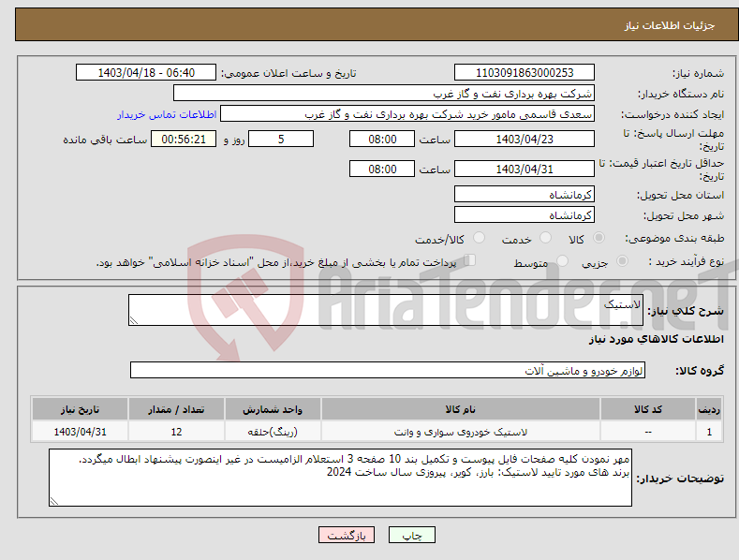Image resolution: width=739 pixels, height=560 pixels.
Task: Select the متوسط purchase type radio
Action: 562,260
